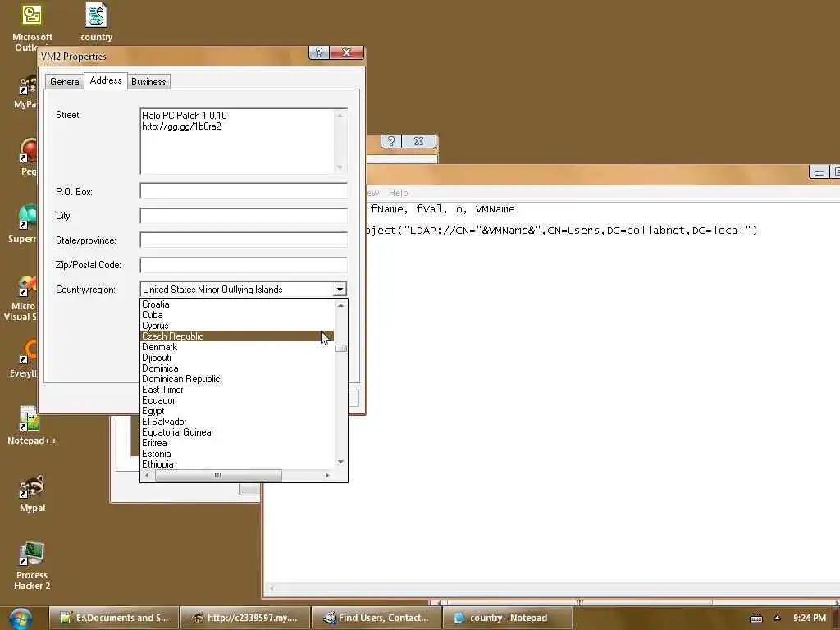Open the Microsoft Outlook desktop icon
The height and width of the screenshot is (630, 840).
32,25
